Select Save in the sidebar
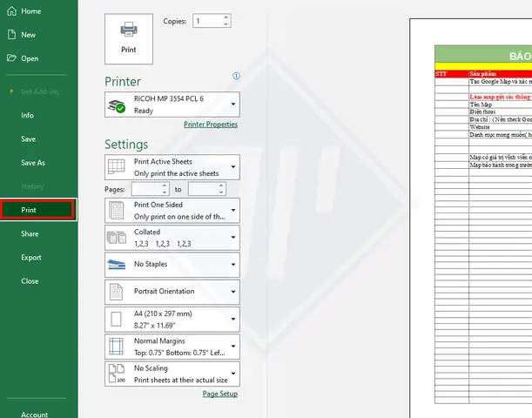This screenshot has height=418, width=532. [x=28, y=139]
